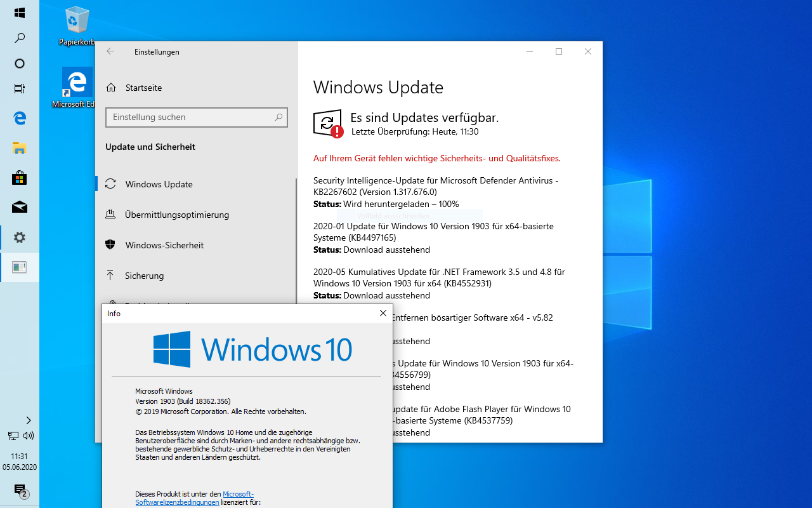Open the Microsoft-Softwarelizenzbedingungen link

click(x=195, y=498)
